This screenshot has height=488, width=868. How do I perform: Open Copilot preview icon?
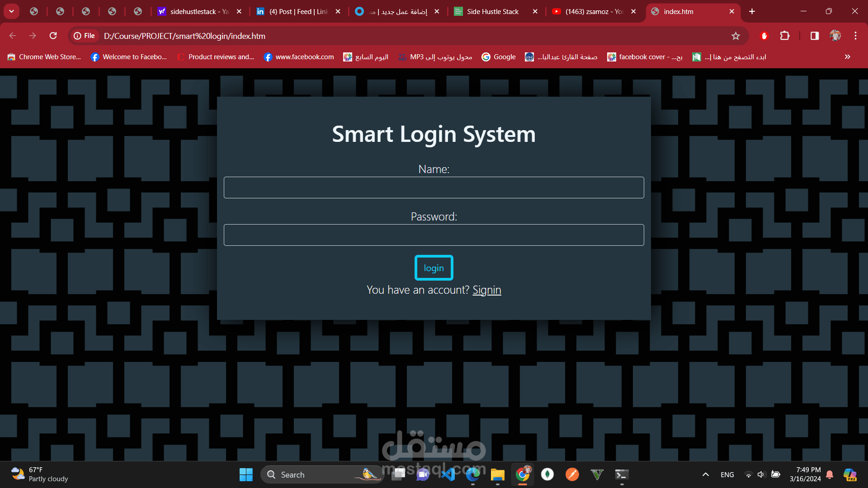coord(850,474)
